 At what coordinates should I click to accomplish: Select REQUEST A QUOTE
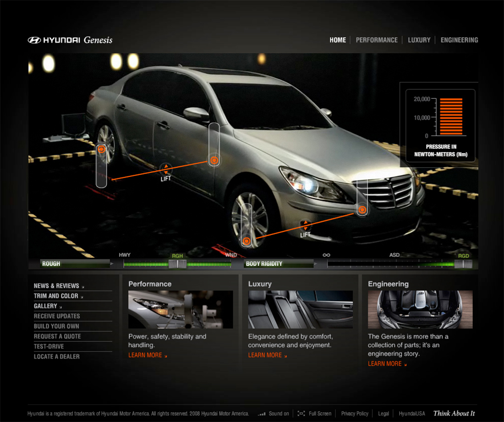57,336
